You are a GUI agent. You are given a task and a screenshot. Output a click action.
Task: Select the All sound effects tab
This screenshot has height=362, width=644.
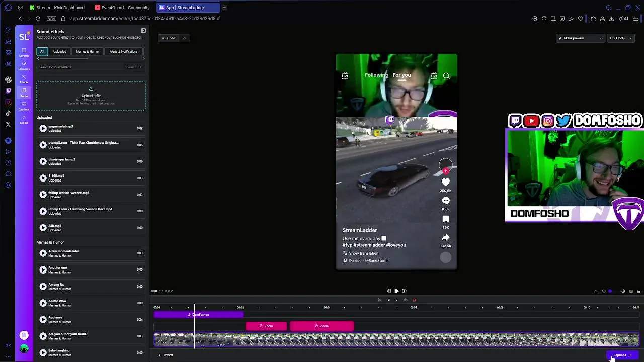coord(42,51)
